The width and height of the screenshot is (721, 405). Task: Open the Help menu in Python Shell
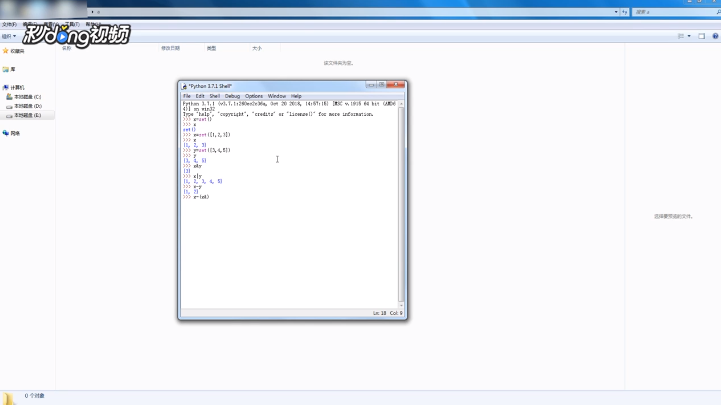[296, 96]
